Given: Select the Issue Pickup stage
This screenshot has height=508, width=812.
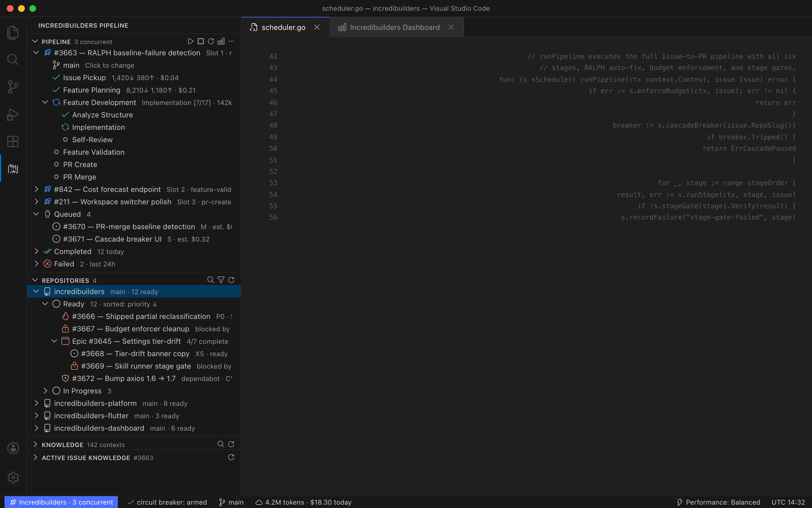Looking at the screenshot, I should point(134,78).
